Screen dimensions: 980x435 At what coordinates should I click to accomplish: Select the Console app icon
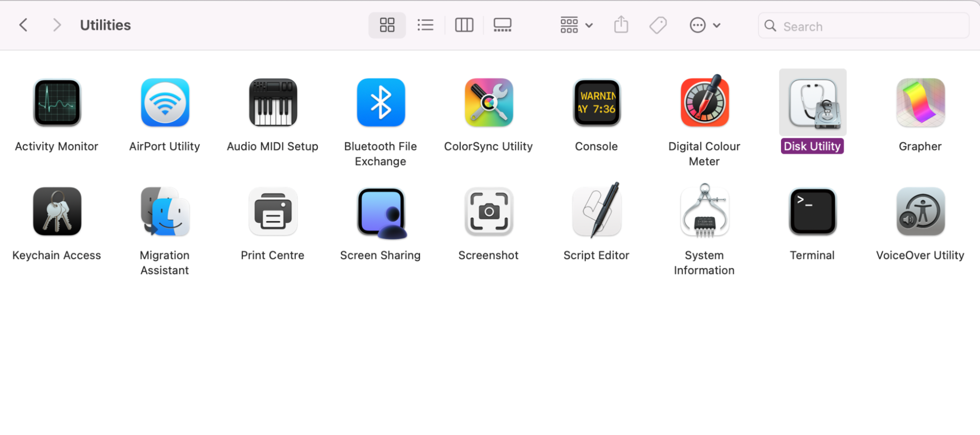(597, 102)
